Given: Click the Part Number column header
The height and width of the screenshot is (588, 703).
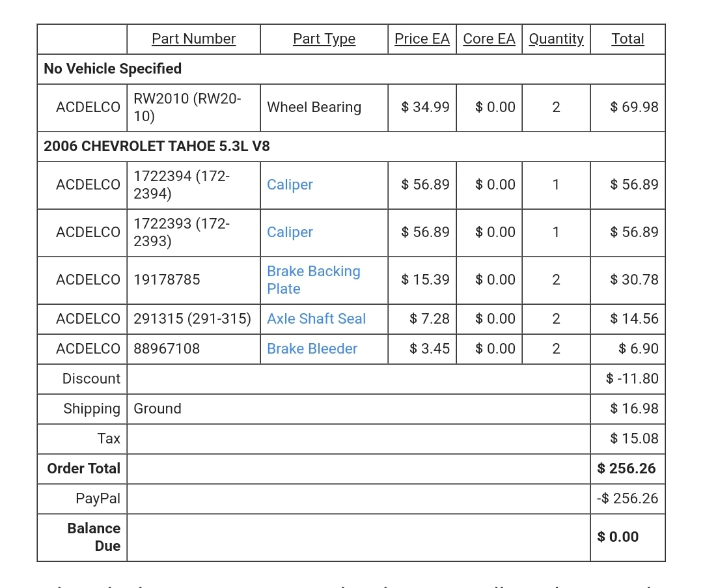Looking at the screenshot, I should (194, 39).
